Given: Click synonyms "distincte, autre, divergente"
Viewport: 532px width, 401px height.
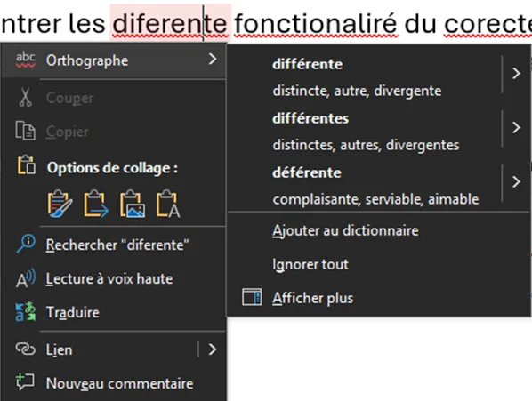Looking at the screenshot, I should pos(357,91).
